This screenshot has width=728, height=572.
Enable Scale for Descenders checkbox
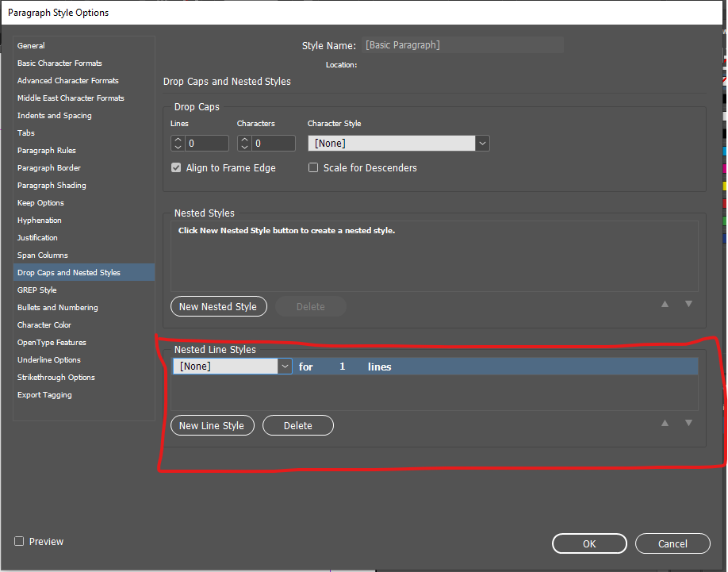[313, 167]
